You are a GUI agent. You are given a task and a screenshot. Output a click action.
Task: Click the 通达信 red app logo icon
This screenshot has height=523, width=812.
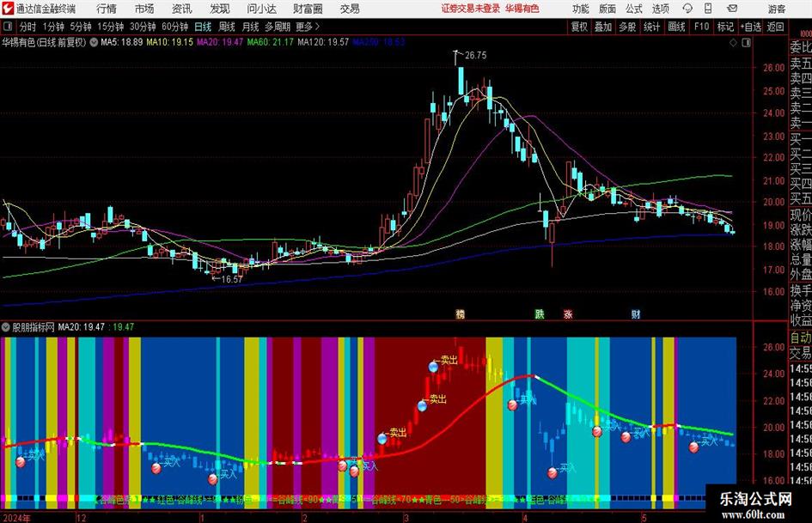pyautogui.click(x=8, y=9)
